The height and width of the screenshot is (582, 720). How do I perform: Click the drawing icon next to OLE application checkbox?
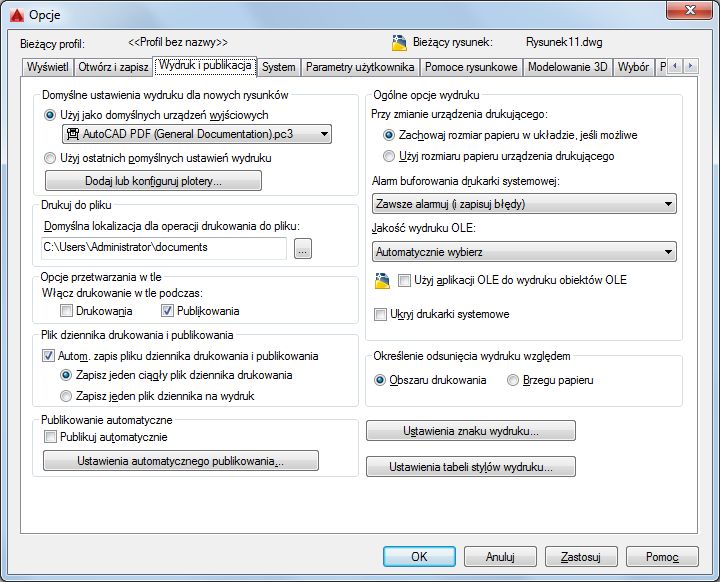click(382, 280)
